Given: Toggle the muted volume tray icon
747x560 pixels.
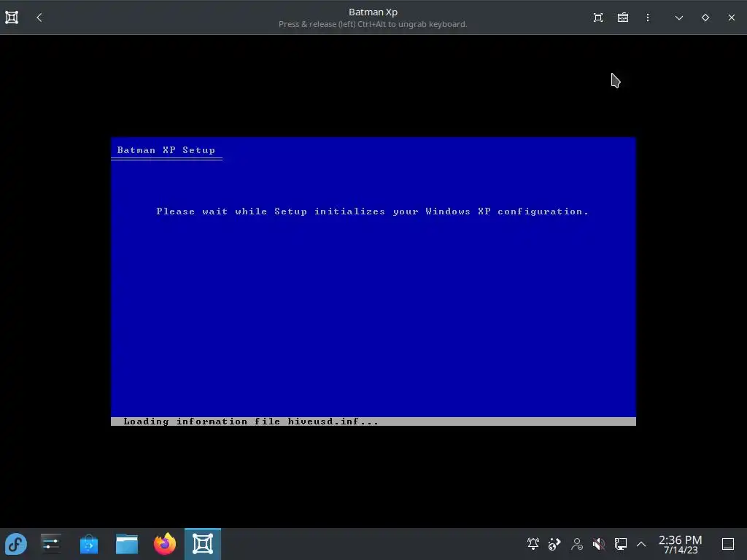Looking at the screenshot, I should (x=599, y=543).
